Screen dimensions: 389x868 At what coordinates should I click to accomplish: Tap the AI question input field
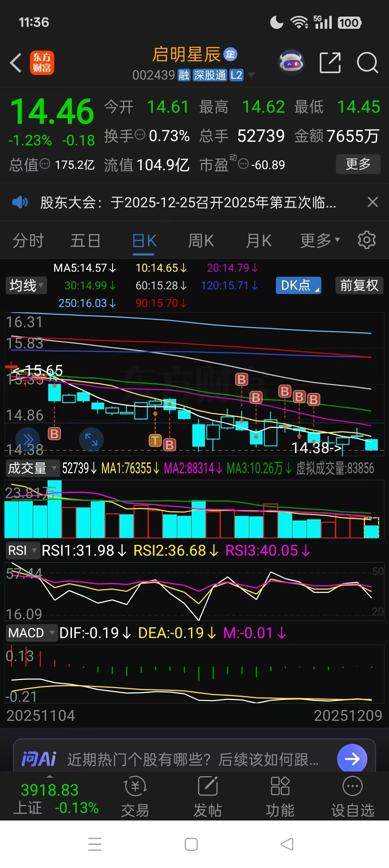193,759
